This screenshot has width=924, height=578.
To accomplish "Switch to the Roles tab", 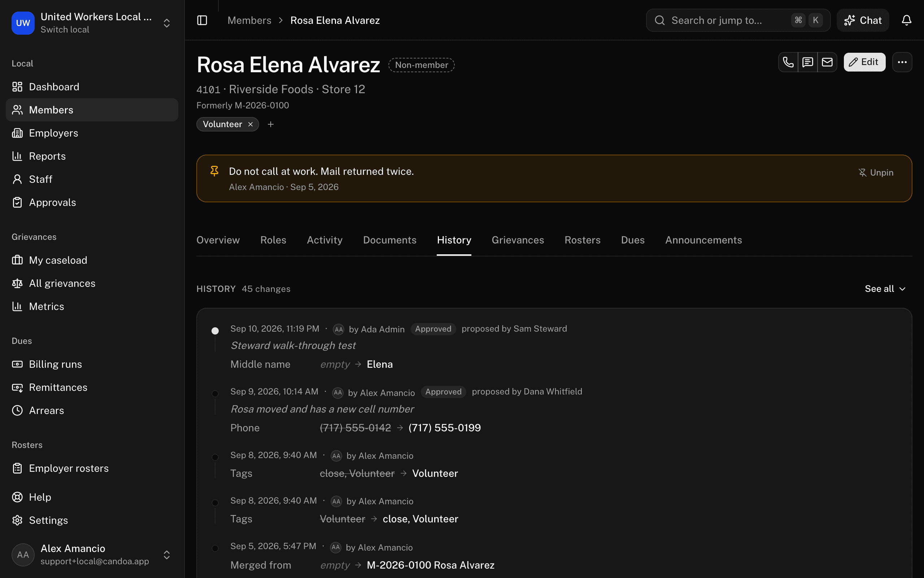I will (273, 240).
